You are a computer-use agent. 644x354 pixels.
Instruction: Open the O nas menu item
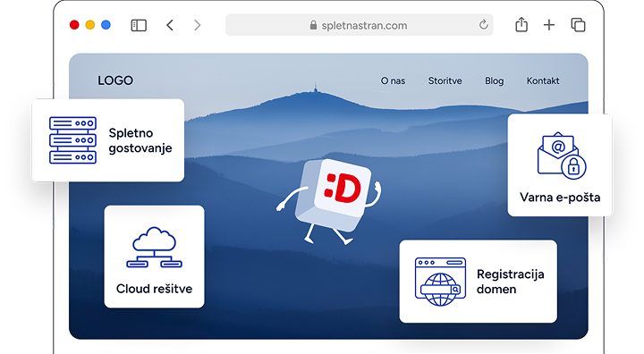(393, 81)
